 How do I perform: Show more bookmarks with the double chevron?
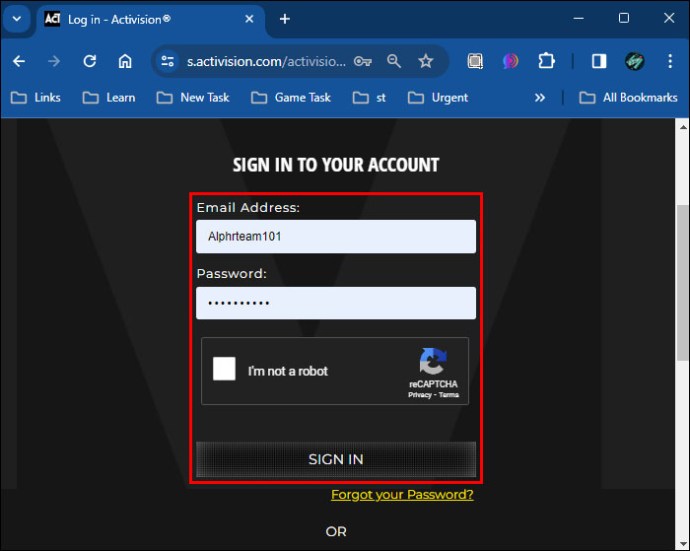point(540,98)
